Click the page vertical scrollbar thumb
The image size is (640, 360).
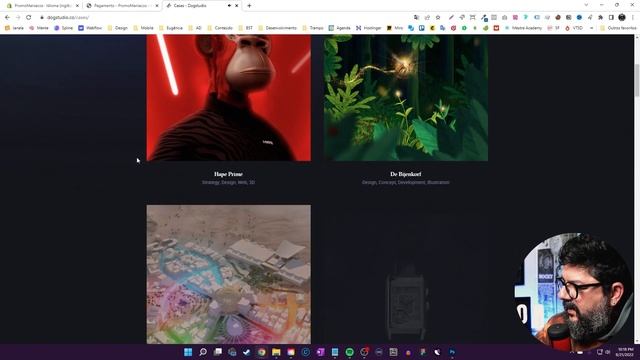(x=636, y=80)
